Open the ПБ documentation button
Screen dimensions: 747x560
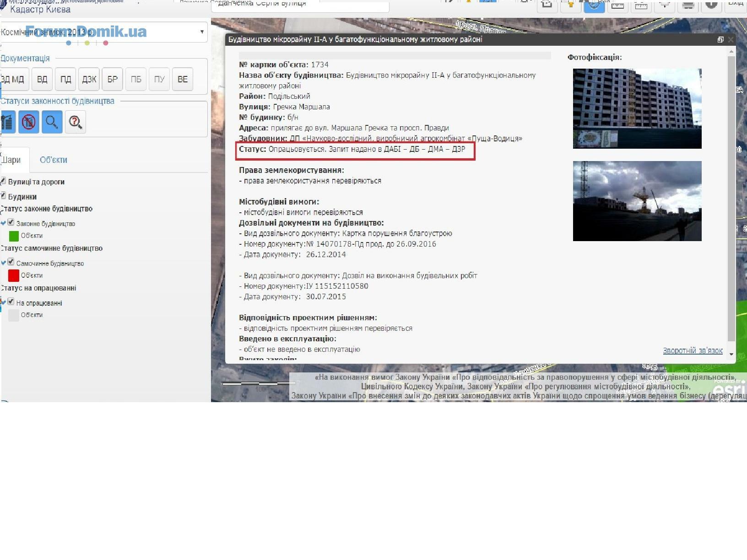tap(136, 79)
